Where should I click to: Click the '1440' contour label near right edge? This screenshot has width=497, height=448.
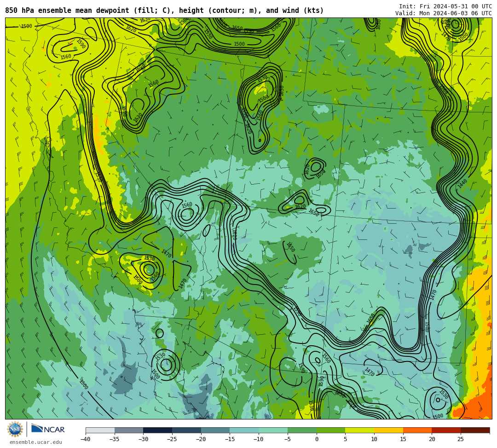point(462,184)
